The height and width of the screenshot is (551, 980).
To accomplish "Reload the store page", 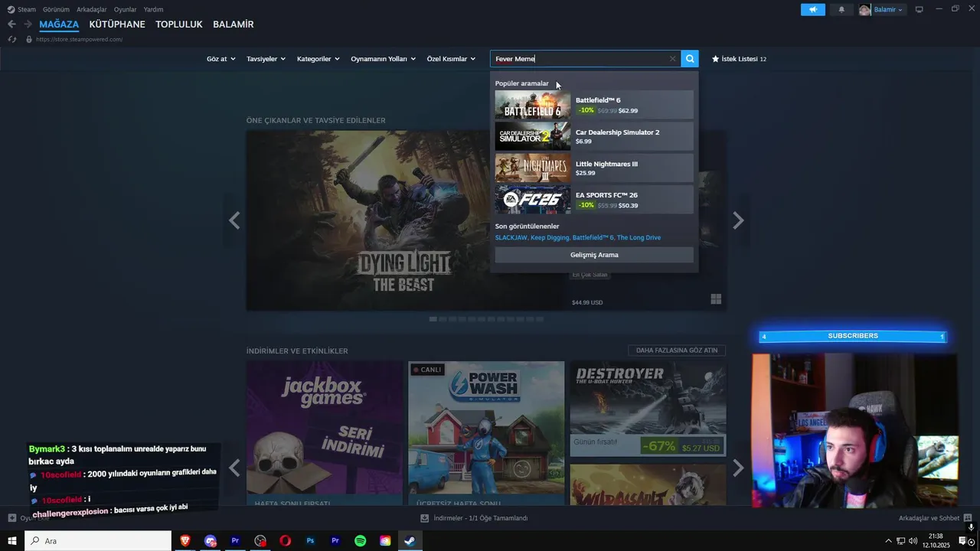I will [x=12, y=39].
